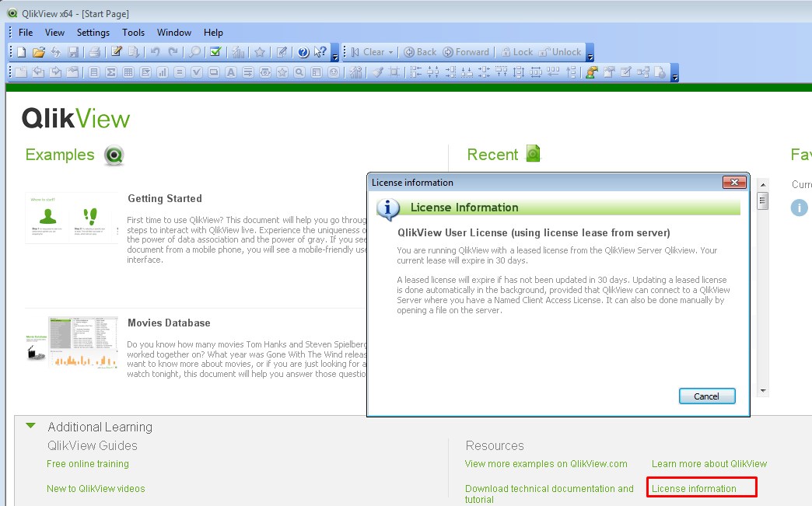Click the Create Table Box grid icon
This screenshot has height=506, width=812.
pos(128,72)
